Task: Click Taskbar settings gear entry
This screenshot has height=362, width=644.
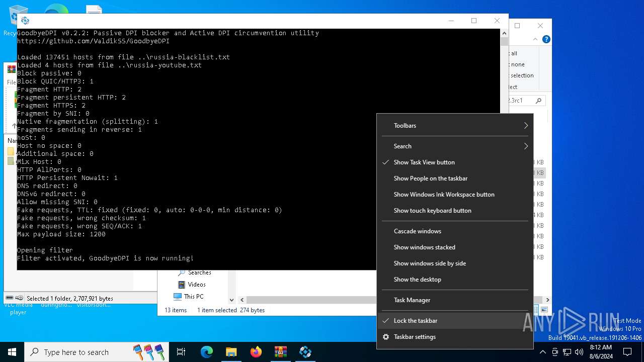Action: 455,337
